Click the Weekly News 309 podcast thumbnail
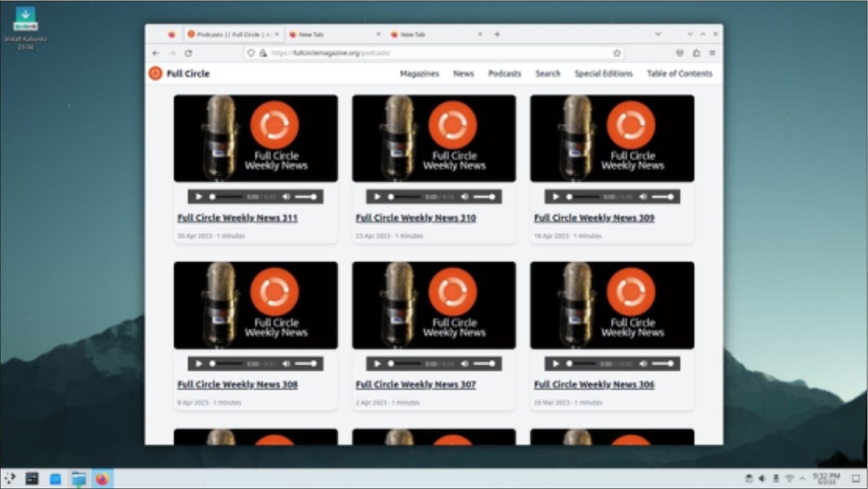This screenshot has height=489, width=868. click(612, 138)
